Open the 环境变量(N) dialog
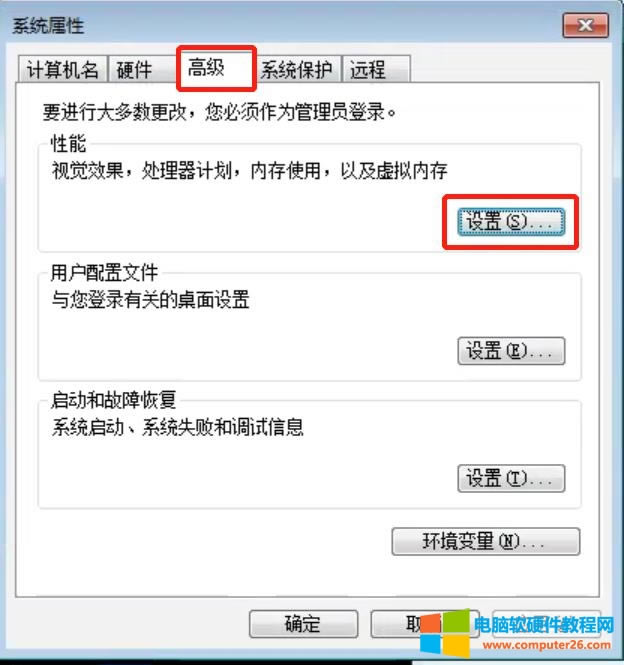This screenshot has height=665, width=624. [x=486, y=541]
